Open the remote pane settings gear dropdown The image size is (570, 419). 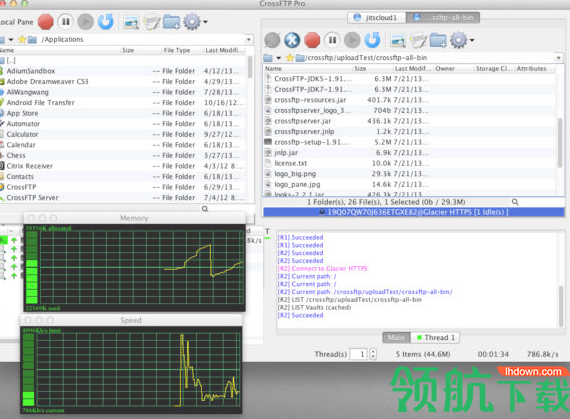coord(462,40)
